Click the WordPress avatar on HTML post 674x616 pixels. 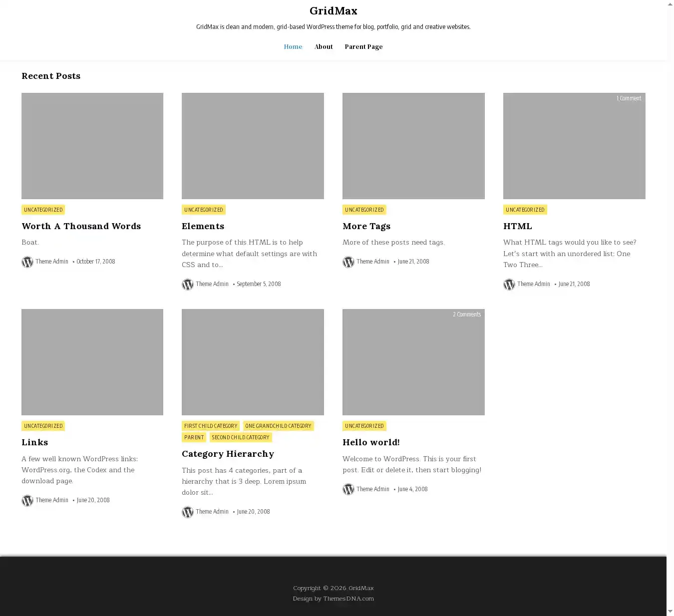509,284
